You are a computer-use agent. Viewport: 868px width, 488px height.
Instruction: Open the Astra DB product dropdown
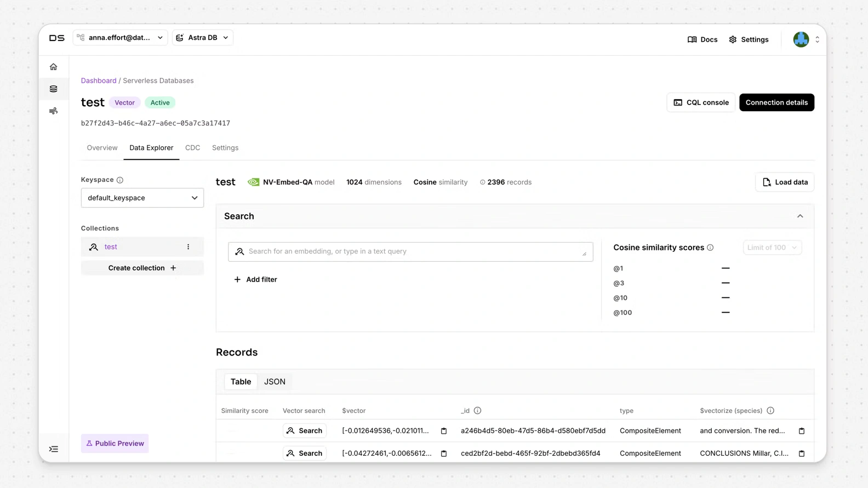[x=202, y=38]
